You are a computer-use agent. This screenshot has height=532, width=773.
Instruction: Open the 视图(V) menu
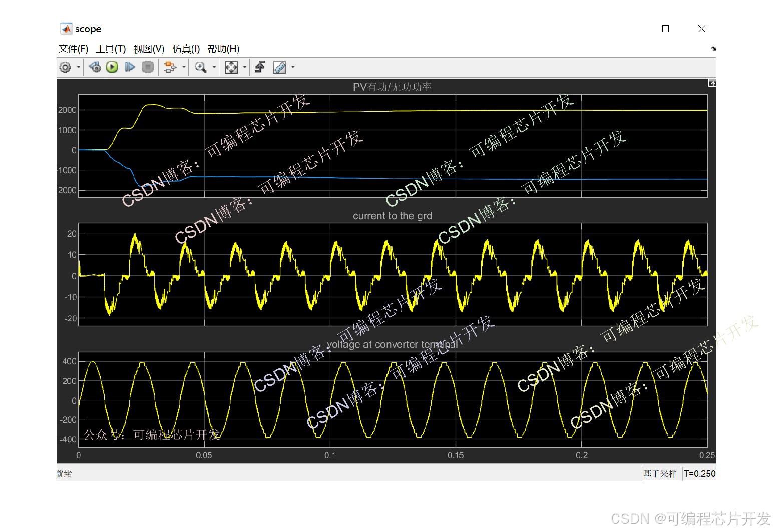(149, 49)
